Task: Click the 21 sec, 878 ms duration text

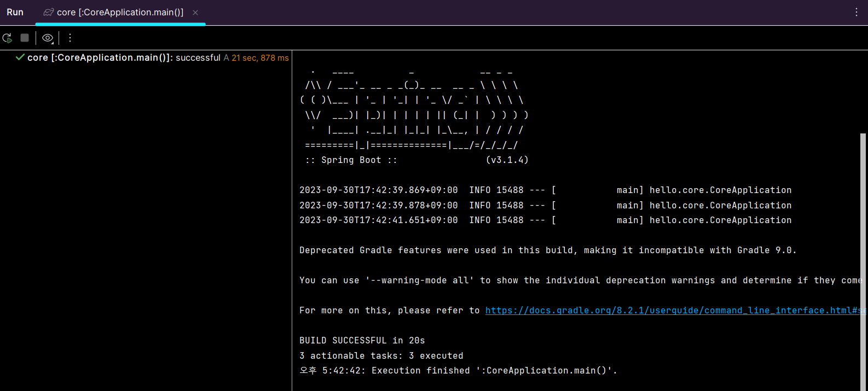Action: 260,58
